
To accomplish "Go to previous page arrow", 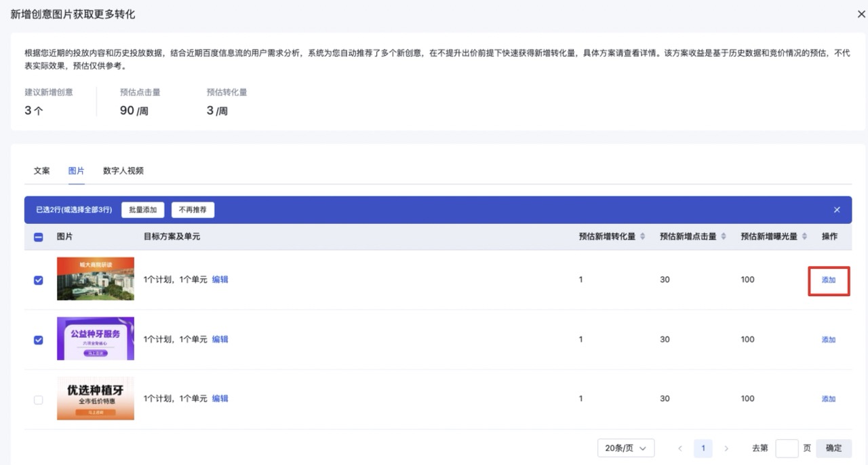I will click(680, 448).
